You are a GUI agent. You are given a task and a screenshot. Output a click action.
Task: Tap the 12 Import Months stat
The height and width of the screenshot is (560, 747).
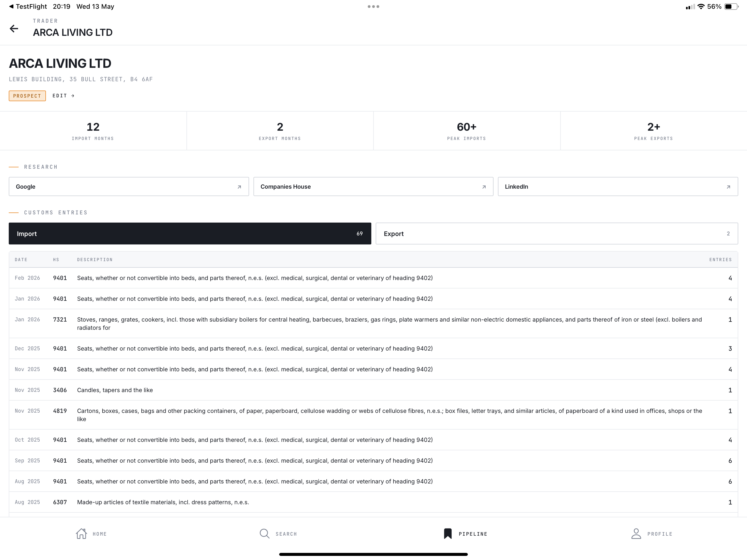93,131
